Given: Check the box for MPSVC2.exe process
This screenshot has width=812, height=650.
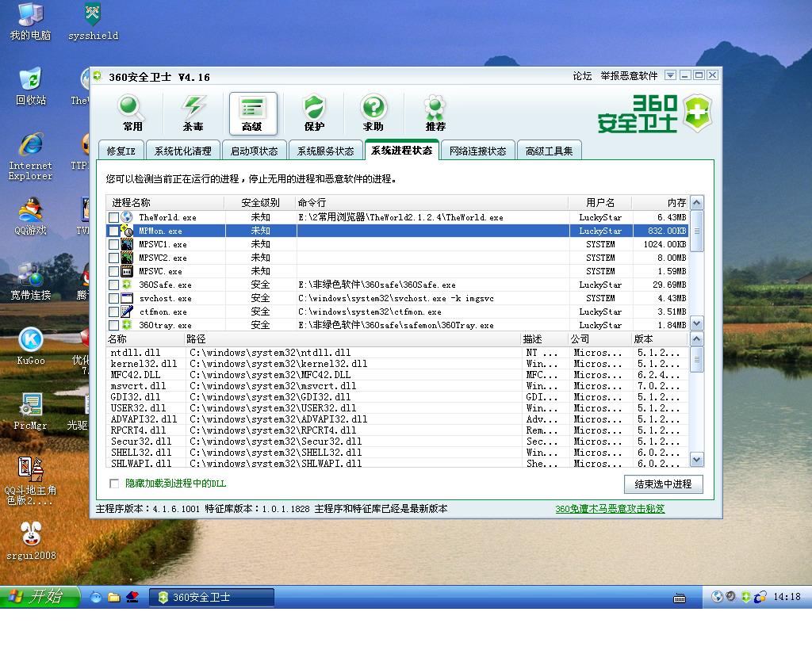Looking at the screenshot, I should (113, 258).
